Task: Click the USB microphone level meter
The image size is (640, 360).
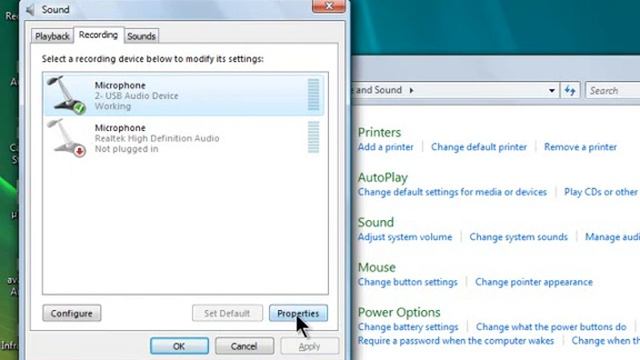Action: 313,95
